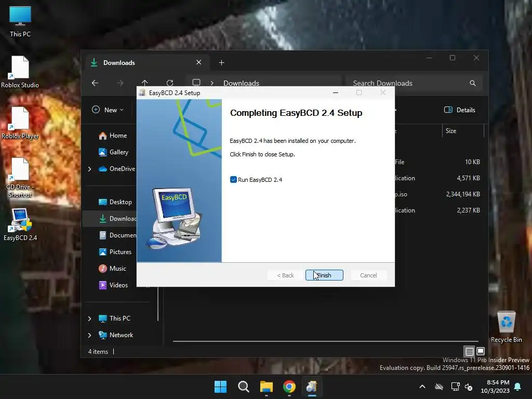Select the 10 KB file row

[x=437, y=162]
